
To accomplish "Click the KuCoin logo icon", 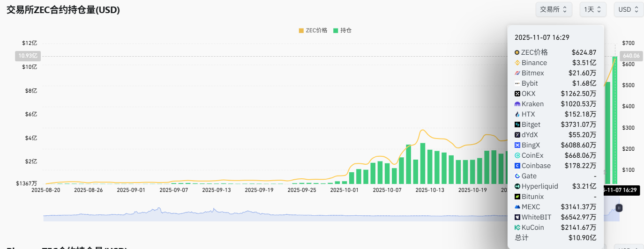I will click(517, 227).
